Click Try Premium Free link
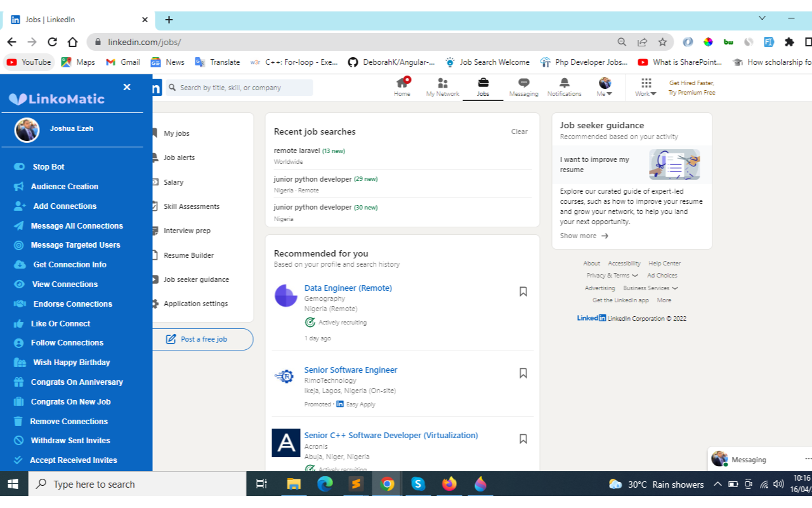Viewport: 812px width, 508px height. tap(691, 93)
